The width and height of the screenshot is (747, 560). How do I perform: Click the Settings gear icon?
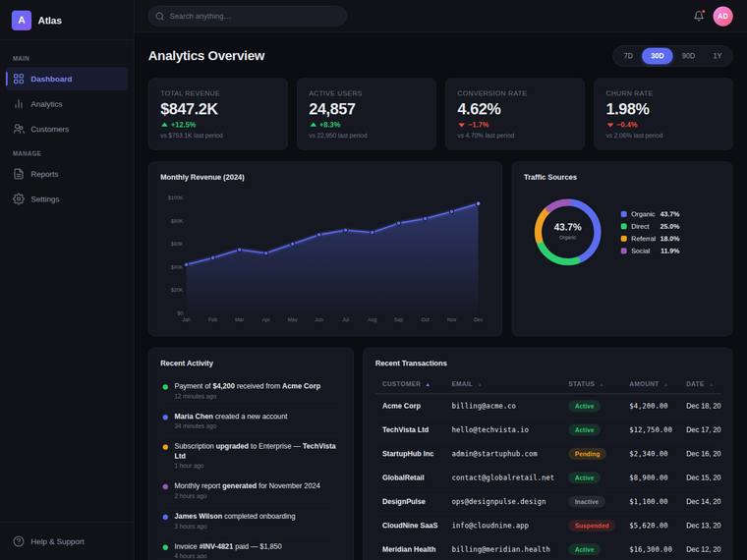pyautogui.click(x=19, y=199)
